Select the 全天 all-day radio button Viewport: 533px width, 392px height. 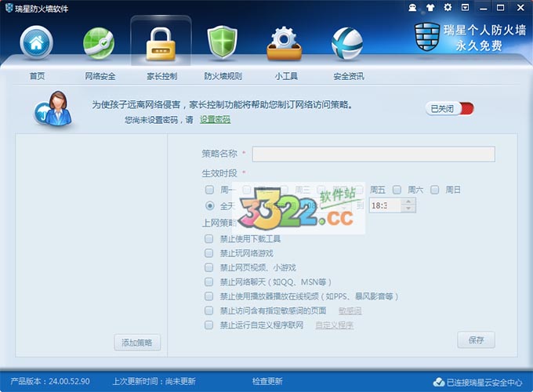[x=210, y=205]
